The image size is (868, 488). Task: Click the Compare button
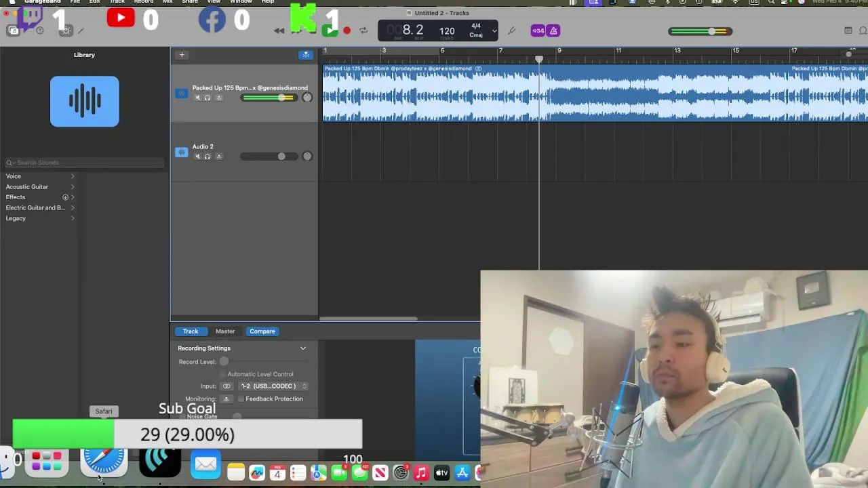click(262, 331)
